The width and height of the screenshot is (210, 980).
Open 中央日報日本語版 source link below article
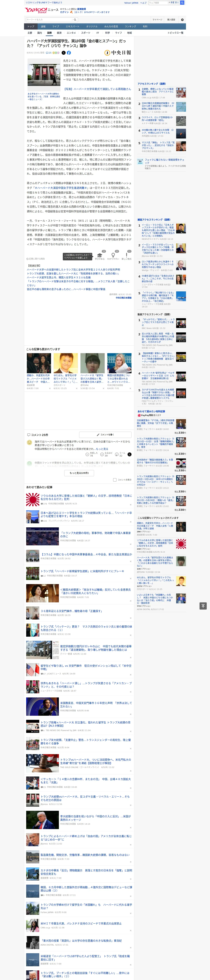(x=123, y=298)
